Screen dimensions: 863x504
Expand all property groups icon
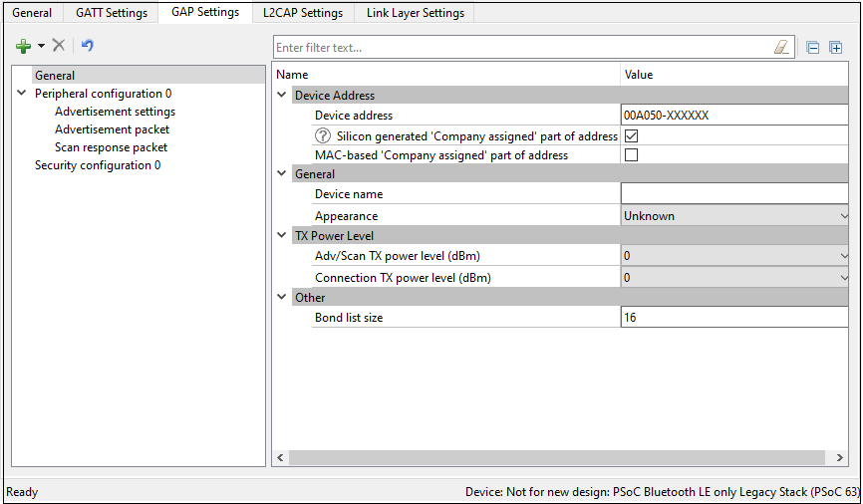click(836, 47)
